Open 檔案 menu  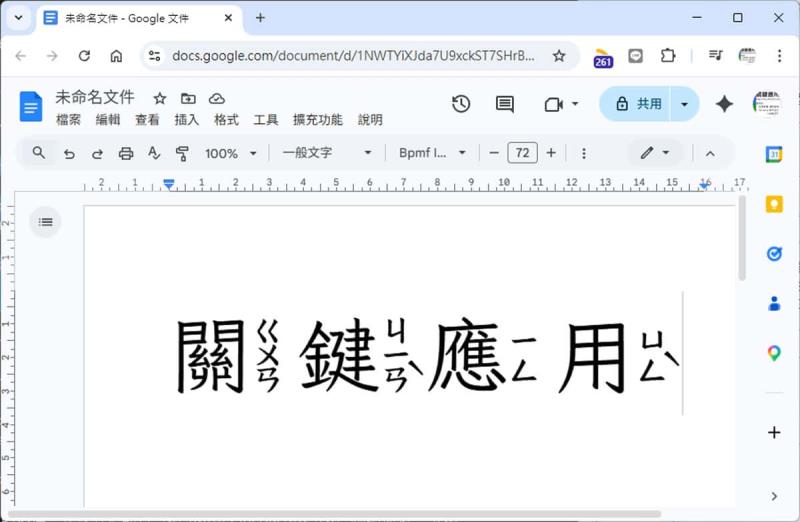[x=68, y=120]
